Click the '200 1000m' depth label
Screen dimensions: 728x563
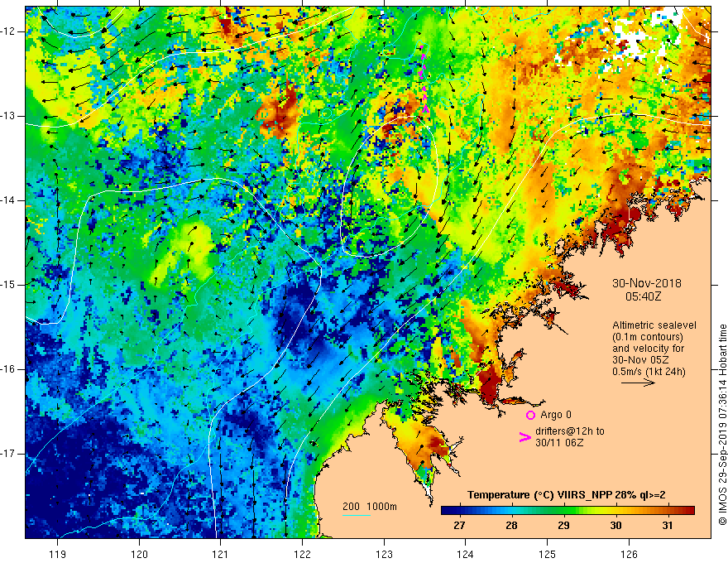(x=370, y=507)
